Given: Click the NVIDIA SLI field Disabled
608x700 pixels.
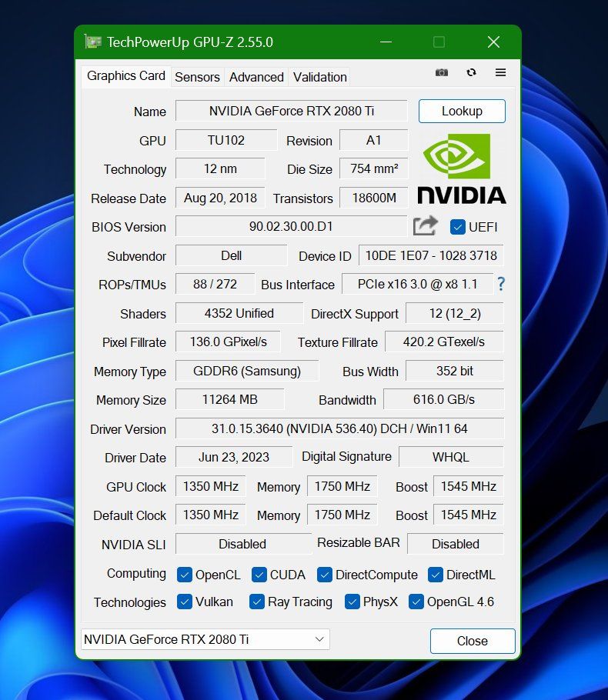Looking at the screenshot, I should click(243, 544).
